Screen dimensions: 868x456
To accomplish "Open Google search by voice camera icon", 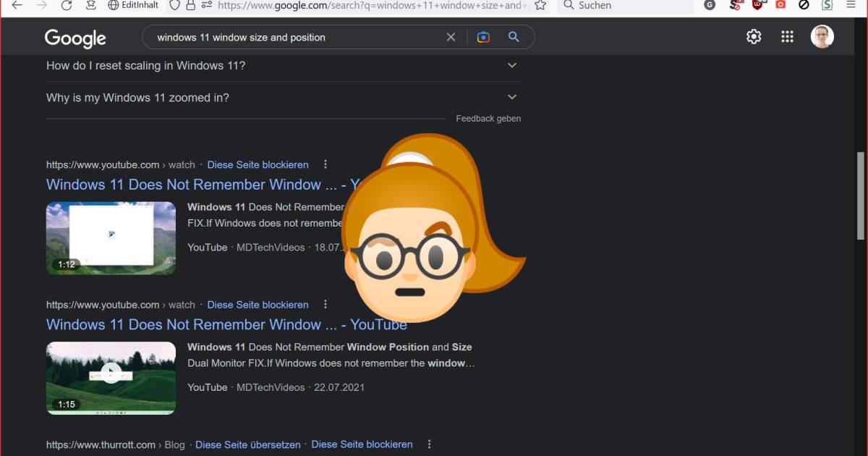I will pos(483,36).
